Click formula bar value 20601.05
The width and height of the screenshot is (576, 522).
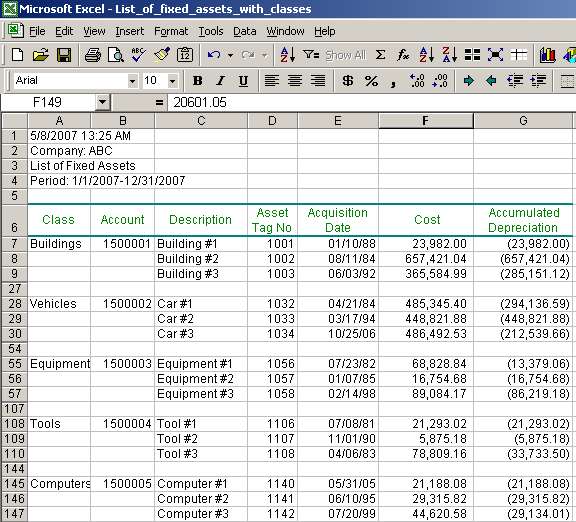200,102
